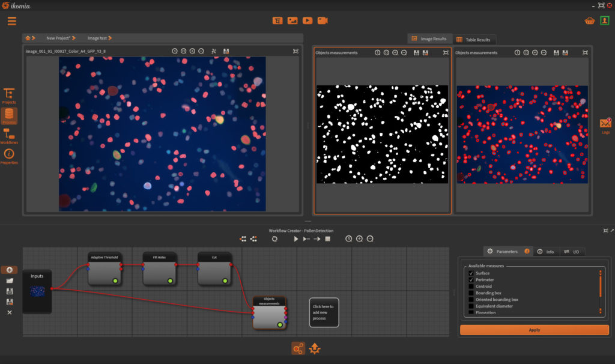Click the camera stream icon in top toolbar
This screenshot has width=615, height=364.
click(323, 20)
